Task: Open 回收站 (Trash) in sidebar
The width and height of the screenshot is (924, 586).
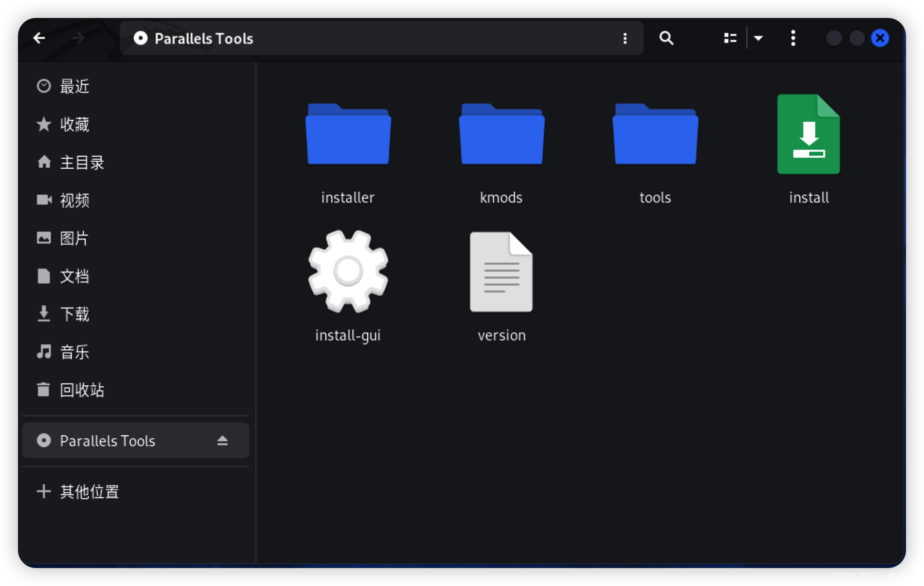Action: pos(135,390)
